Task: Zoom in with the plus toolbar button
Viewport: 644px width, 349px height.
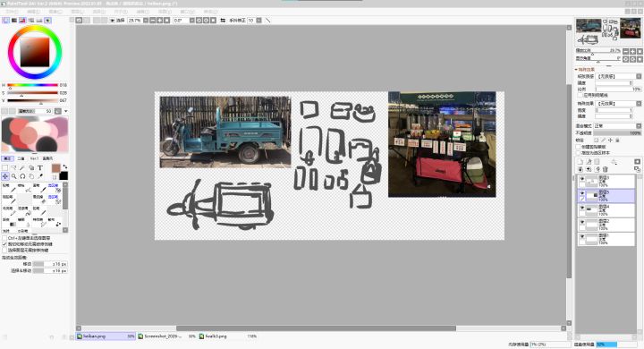Action: [x=160, y=21]
